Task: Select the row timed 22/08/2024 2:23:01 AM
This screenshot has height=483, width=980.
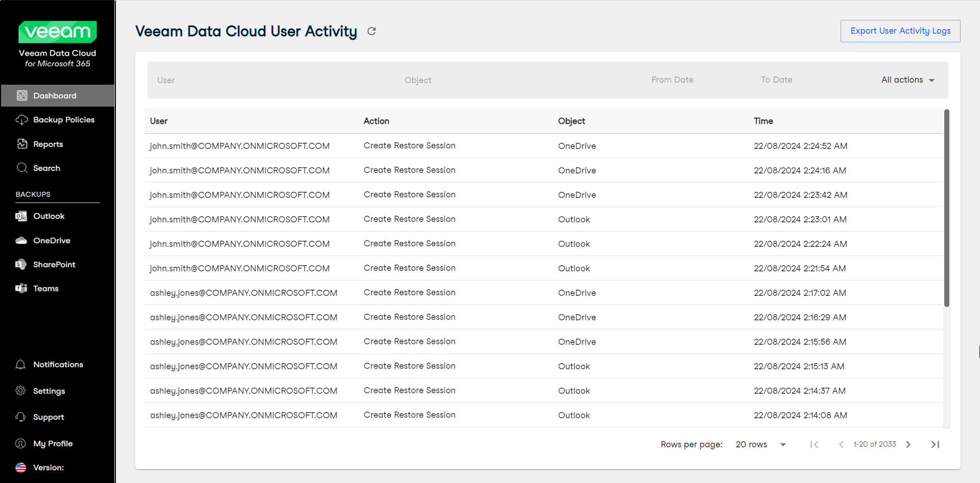Action: (x=544, y=219)
